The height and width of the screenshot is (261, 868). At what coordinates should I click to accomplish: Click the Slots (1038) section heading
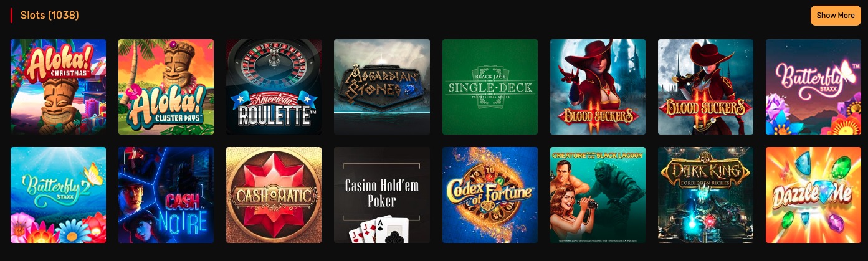[50, 15]
